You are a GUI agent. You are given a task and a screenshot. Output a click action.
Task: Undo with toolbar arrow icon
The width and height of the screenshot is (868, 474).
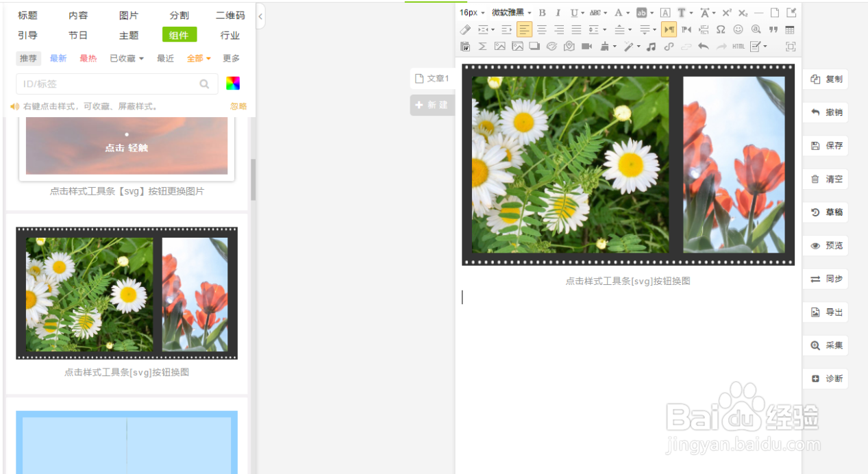(x=703, y=47)
